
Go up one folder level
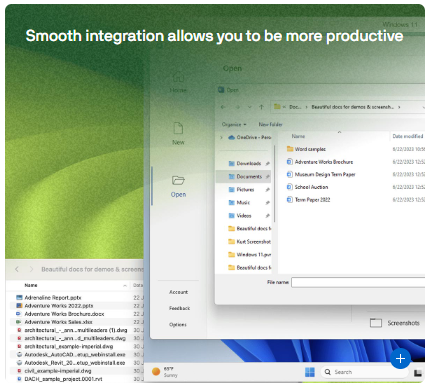coord(261,107)
